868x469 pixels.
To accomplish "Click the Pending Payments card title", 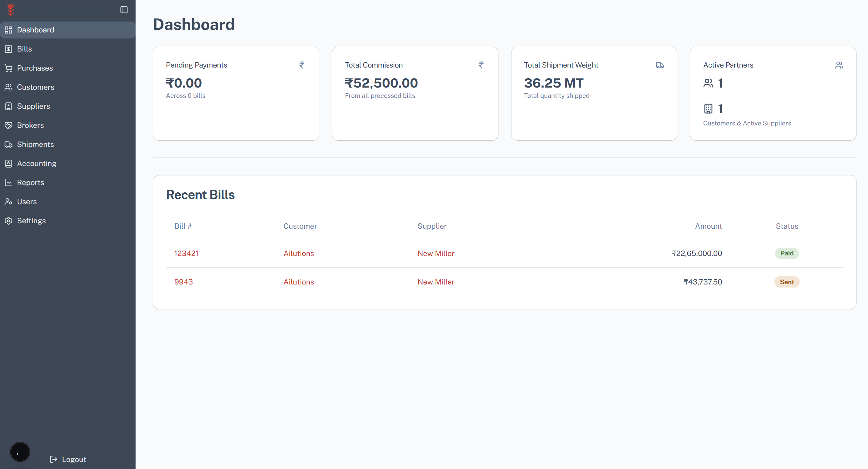I will pyautogui.click(x=196, y=65).
